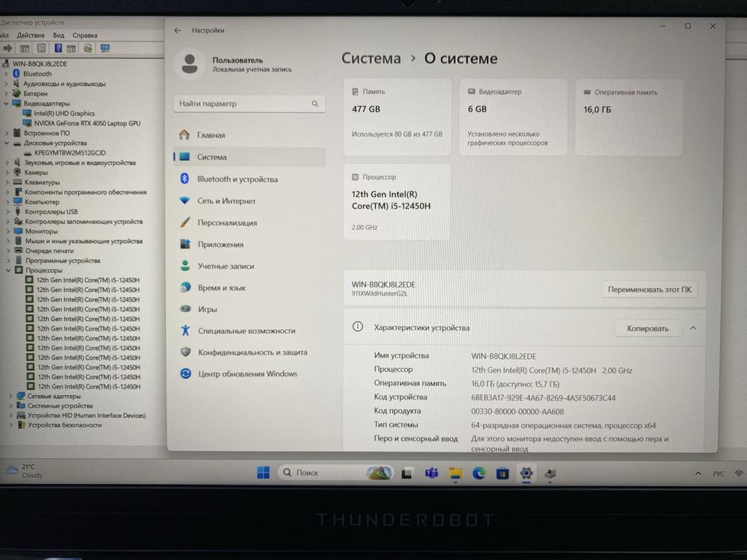
Task: Expand Контроллеры USB node
Action: point(7,212)
